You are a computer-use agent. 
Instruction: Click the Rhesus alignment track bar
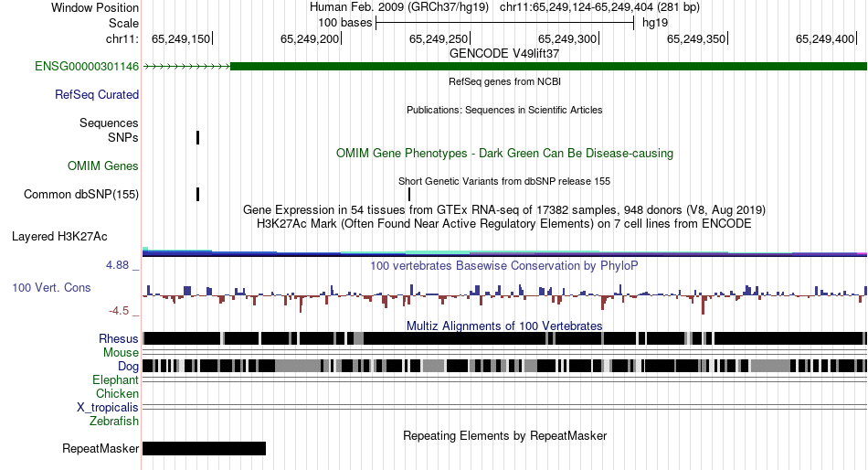click(x=504, y=338)
